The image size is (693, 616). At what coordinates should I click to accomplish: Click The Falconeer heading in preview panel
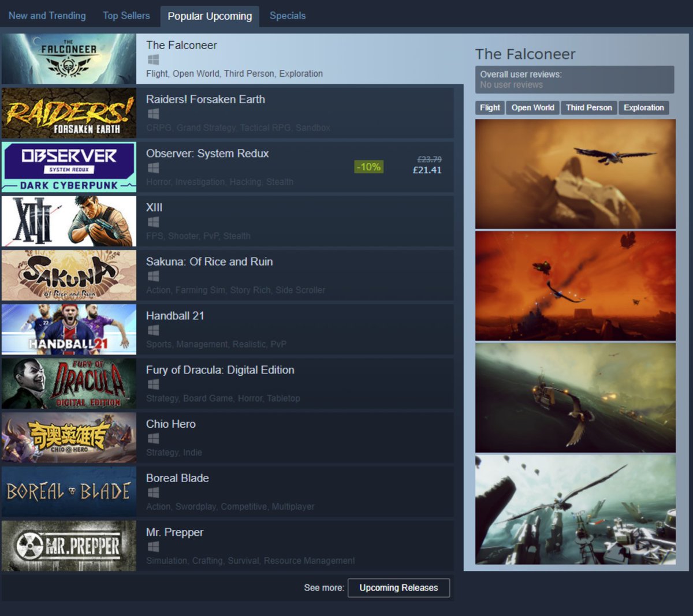tap(525, 54)
